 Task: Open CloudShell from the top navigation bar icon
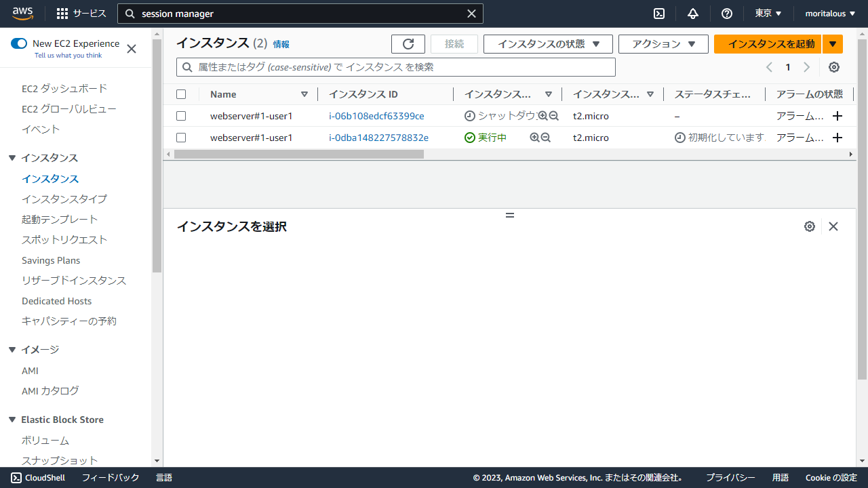(x=658, y=14)
